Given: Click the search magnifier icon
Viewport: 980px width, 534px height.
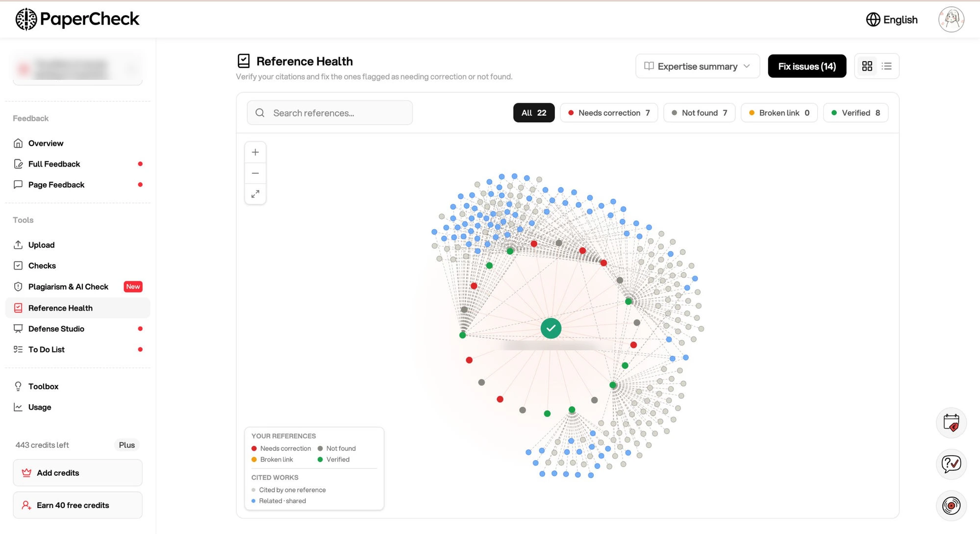Looking at the screenshot, I should click(260, 113).
